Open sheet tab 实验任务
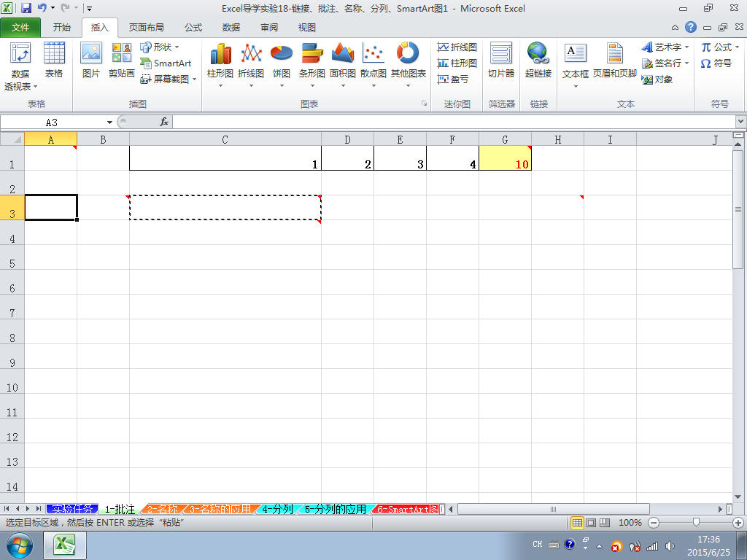The height and width of the screenshot is (560, 747). 72,509
